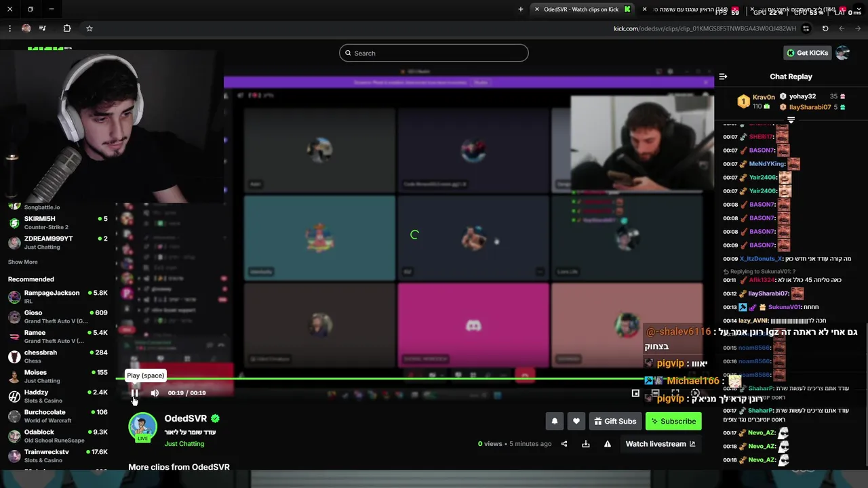
Task: Click SHERI17 username in chat replay
Action: pos(762,137)
